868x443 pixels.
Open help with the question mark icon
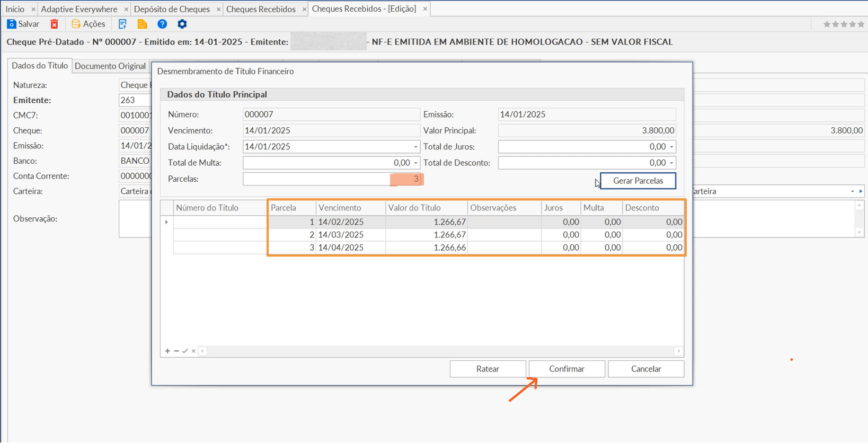[x=162, y=24]
